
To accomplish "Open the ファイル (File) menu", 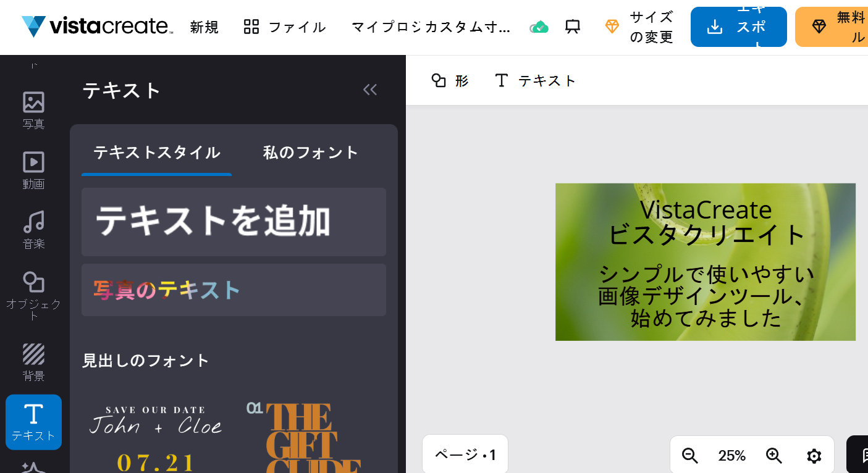I will tap(285, 27).
